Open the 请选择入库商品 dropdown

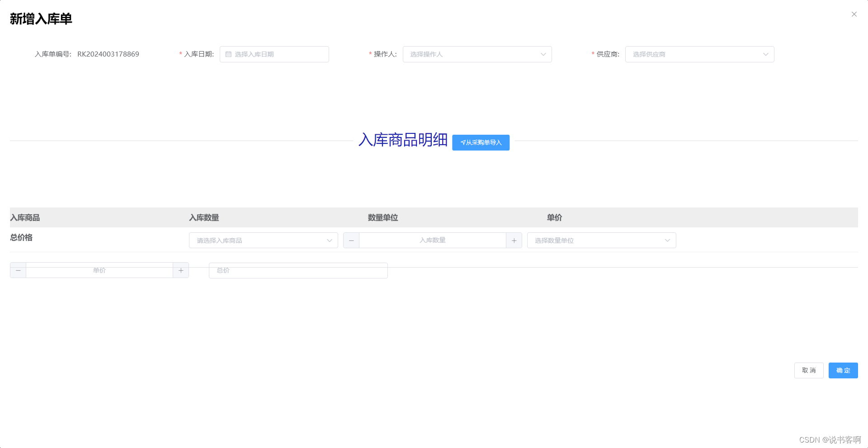tap(264, 241)
